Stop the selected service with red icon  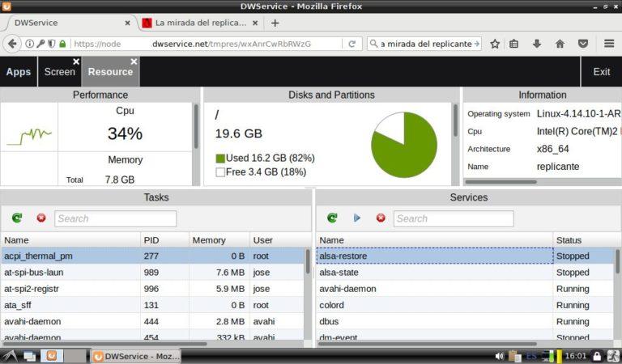click(381, 218)
